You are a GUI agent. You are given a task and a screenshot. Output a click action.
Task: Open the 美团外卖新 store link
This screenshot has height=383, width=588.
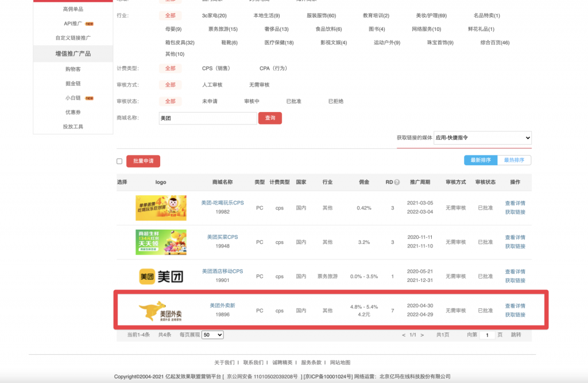pyautogui.click(x=222, y=305)
